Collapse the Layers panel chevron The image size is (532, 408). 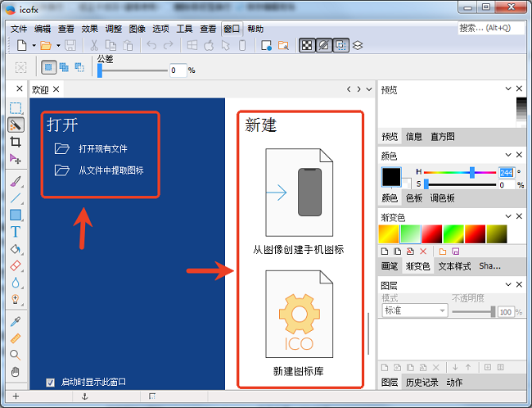pos(508,284)
